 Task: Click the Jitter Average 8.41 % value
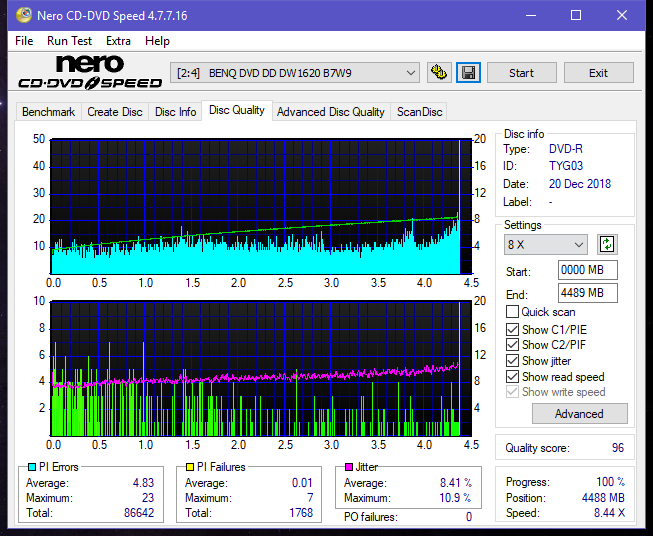coord(456,483)
